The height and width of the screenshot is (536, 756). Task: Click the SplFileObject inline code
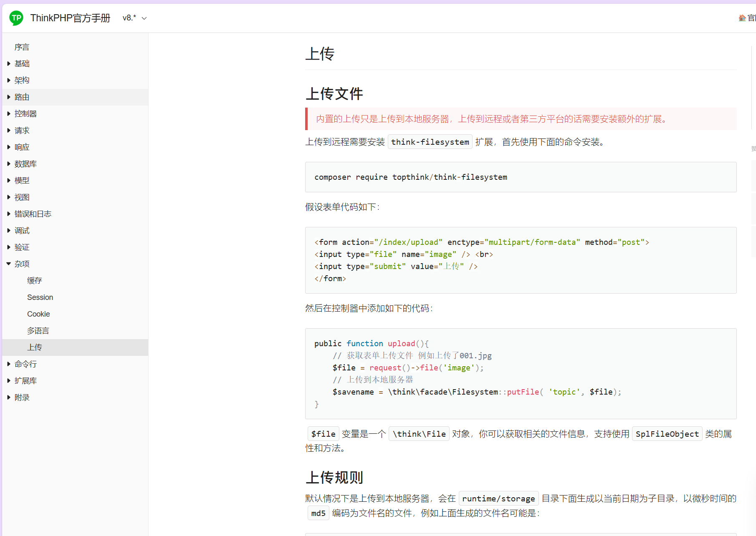[667, 434]
